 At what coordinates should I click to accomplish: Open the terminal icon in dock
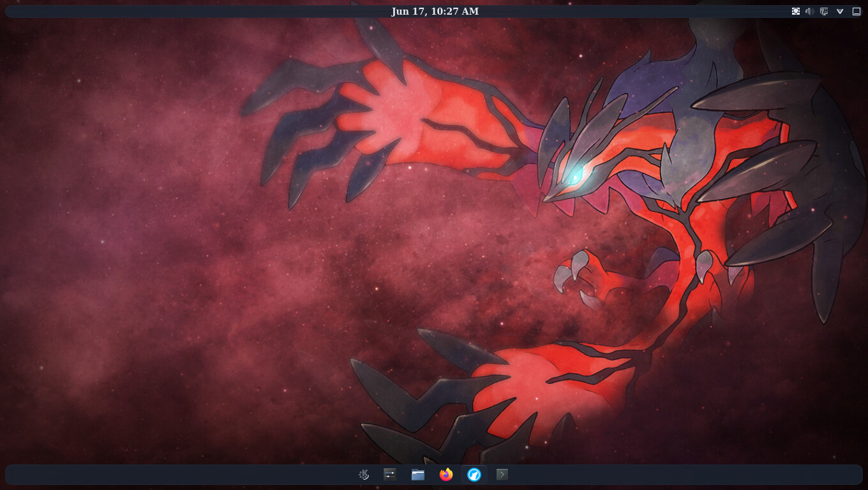pos(502,474)
